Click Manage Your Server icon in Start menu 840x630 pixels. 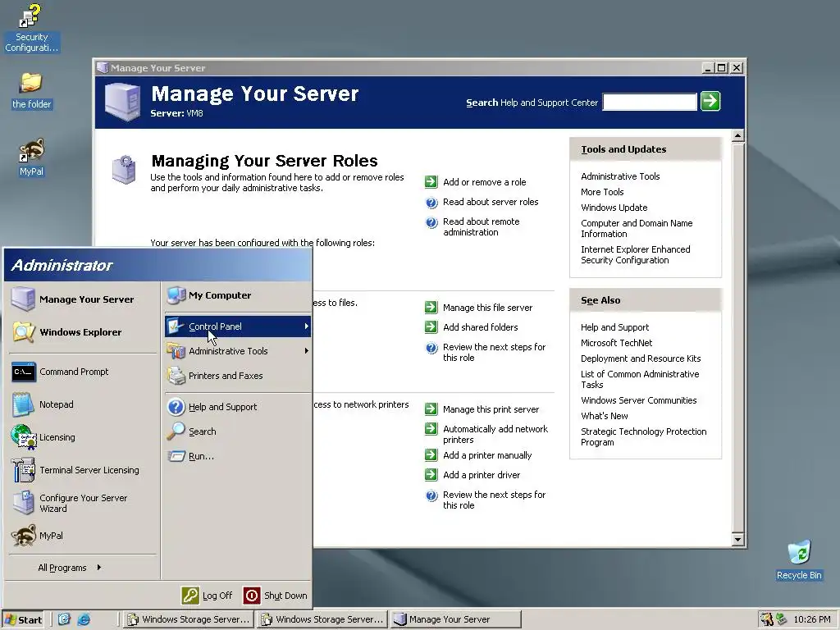(x=23, y=299)
